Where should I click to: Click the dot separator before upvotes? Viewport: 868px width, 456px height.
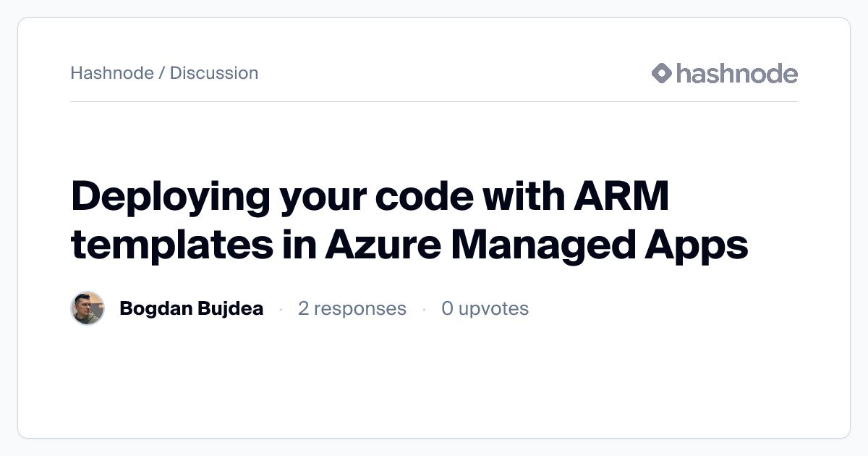tap(424, 310)
